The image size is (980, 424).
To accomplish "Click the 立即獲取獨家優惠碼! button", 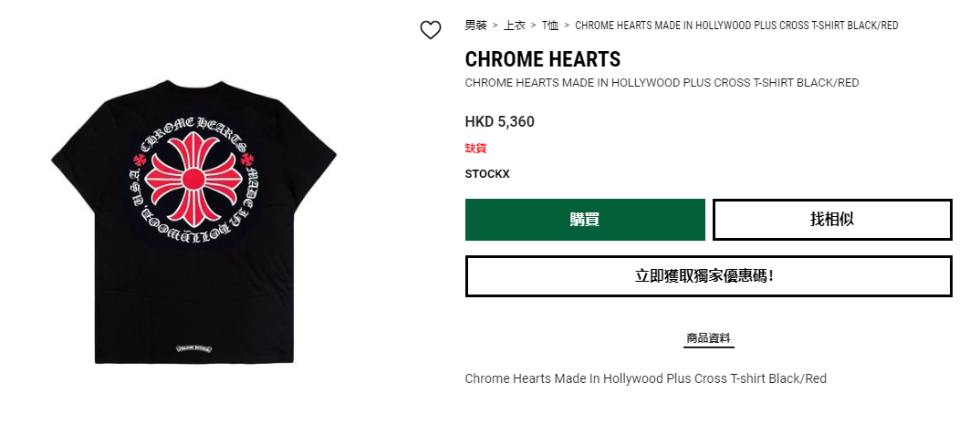I will (x=708, y=275).
